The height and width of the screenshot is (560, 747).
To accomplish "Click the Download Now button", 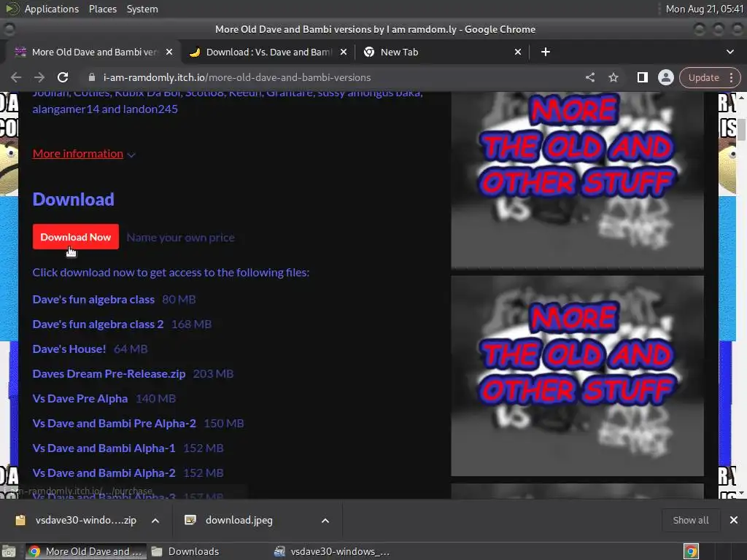I will point(76,237).
